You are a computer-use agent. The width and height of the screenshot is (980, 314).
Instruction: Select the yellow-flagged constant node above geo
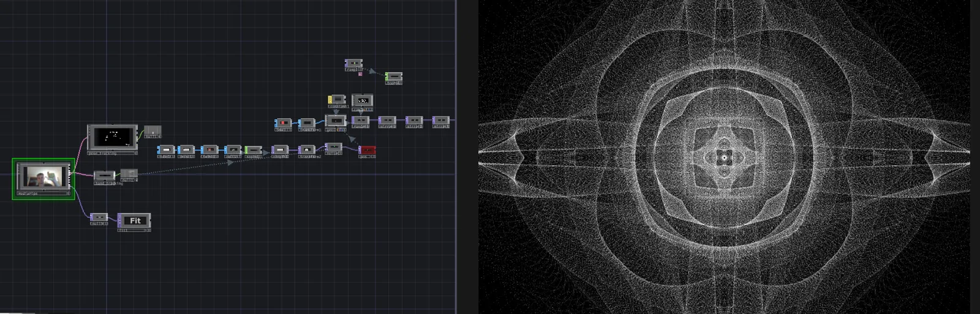337,100
